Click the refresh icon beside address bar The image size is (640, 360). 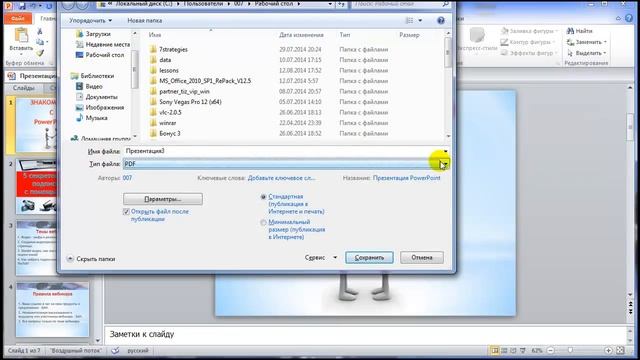(341, 4)
